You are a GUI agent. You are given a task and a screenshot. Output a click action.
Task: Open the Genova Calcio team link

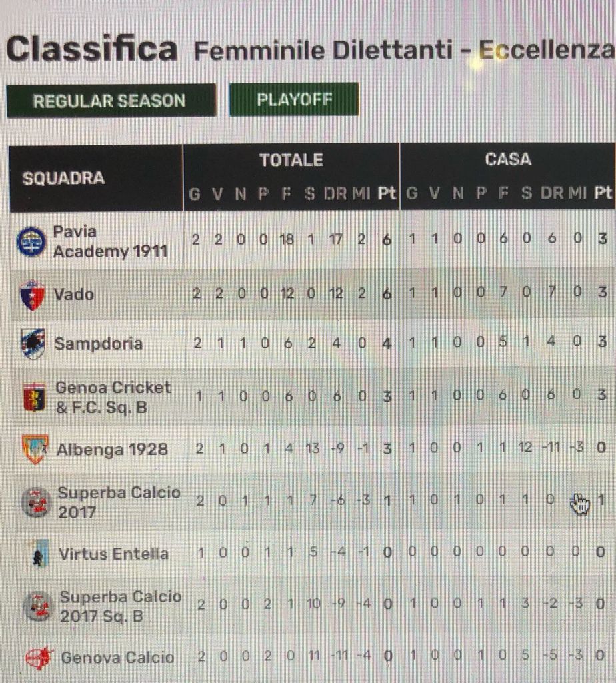point(117,657)
